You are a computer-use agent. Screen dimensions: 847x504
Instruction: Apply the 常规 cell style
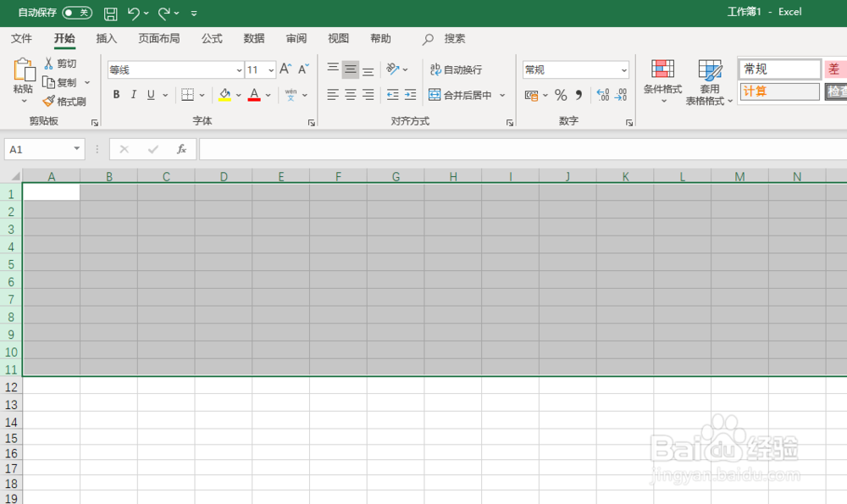[779, 69]
